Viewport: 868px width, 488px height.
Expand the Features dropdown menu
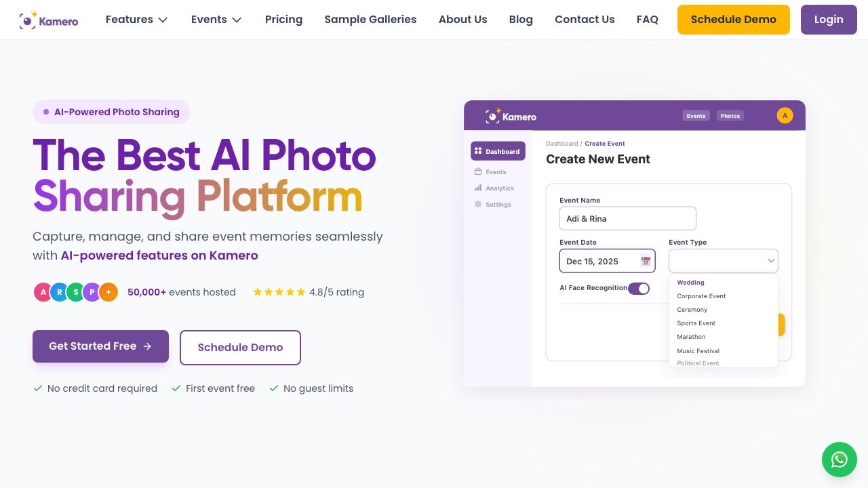136,20
